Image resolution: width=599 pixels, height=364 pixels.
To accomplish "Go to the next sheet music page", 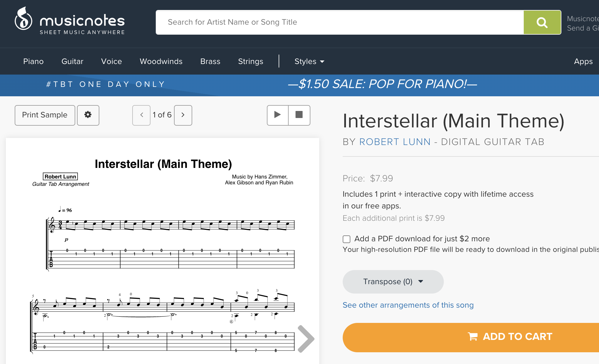I will [183, 115].
